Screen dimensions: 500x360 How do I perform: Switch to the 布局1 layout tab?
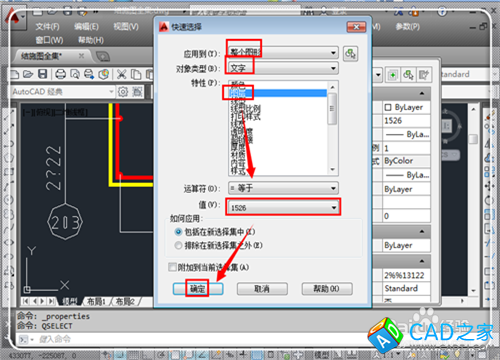point(96,302)
